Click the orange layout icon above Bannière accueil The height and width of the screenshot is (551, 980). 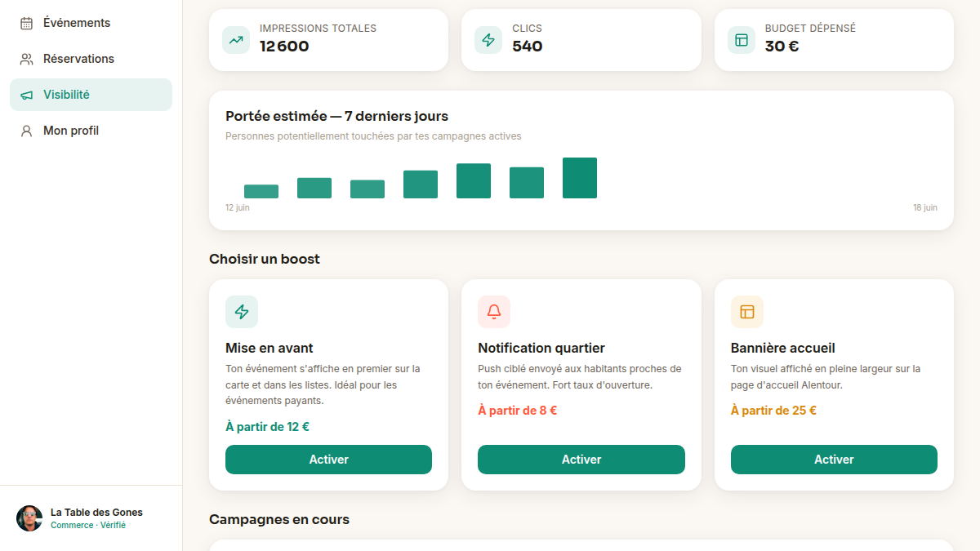747,312
